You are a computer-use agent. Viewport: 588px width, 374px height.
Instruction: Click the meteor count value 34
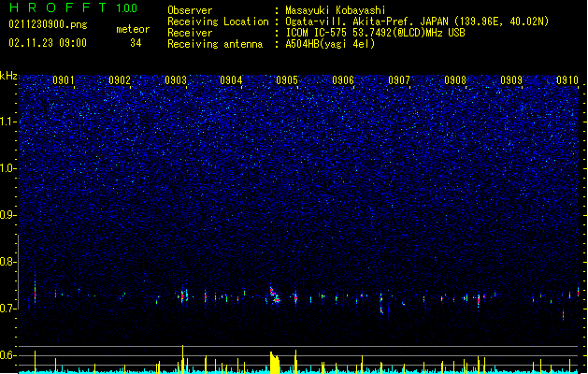pos(136,43)
